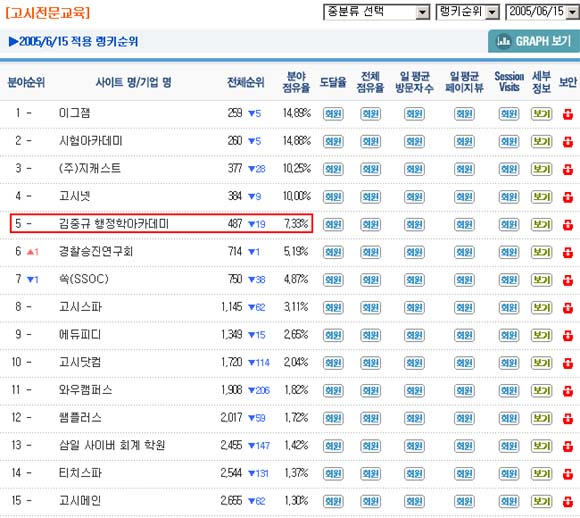Click the 분야순위 column header
Image resolution: width=580 pixels, height=518 pixels.
26,82
